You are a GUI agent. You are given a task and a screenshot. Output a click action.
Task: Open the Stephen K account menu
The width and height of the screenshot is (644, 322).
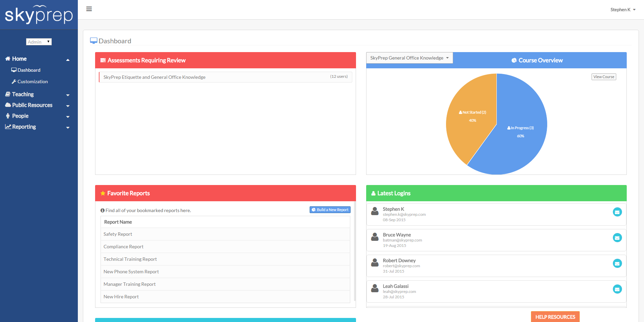click(623, 9)
